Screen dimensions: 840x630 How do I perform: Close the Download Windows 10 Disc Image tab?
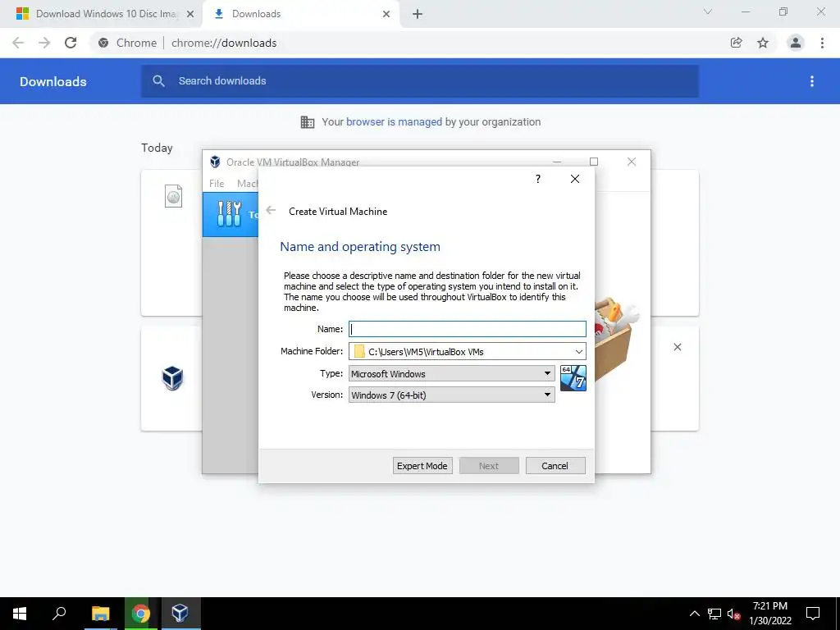190,14
